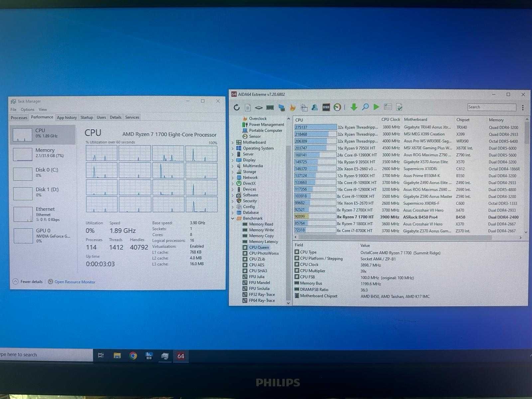This screenshot has width=532, height=399.
Task: Switch to the Details tab
Action: [x=115, y=117]
